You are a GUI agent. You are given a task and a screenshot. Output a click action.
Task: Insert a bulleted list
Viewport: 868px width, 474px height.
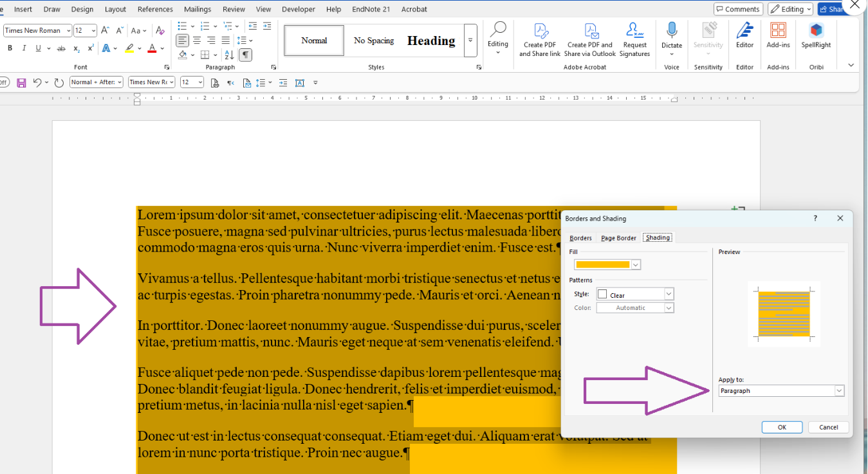182,26
